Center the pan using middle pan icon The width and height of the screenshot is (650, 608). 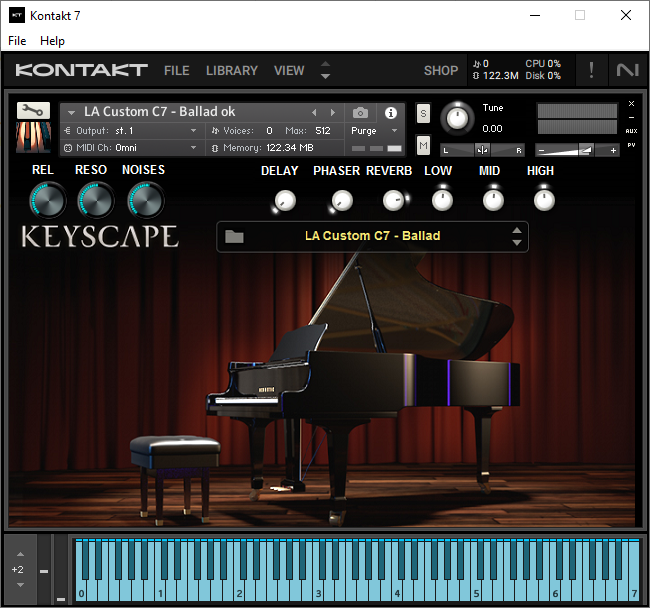coord(483,150)
